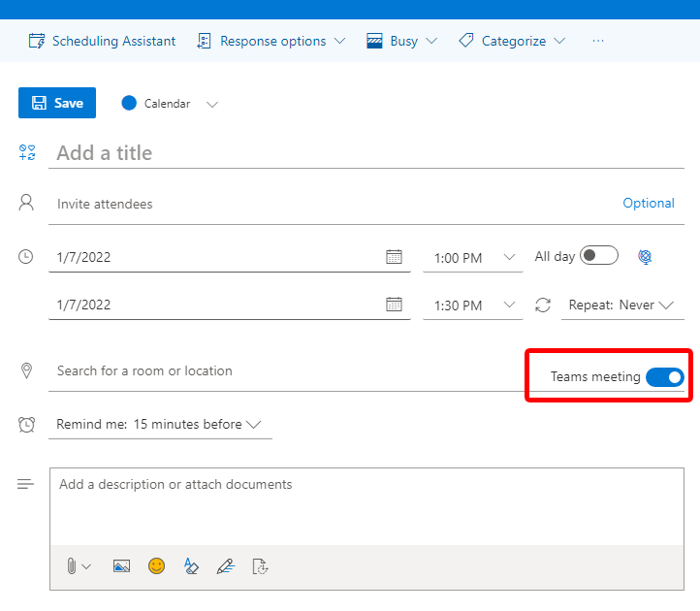Open the Repeat: Never dropdown
Screen dimensions: 700x611
pos(621,305)
